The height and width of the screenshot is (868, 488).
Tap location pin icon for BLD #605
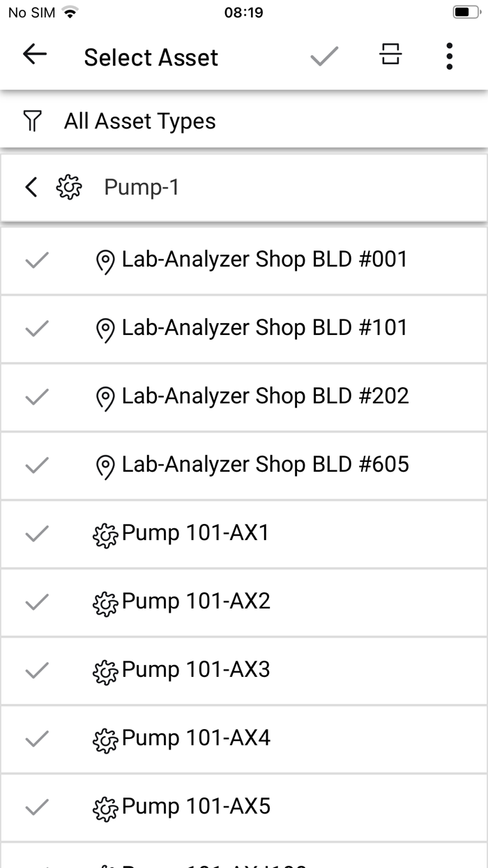point(105,466)
